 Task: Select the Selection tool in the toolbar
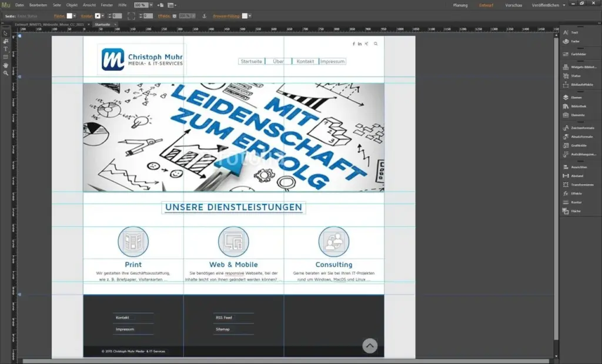[x=5, y=34]
